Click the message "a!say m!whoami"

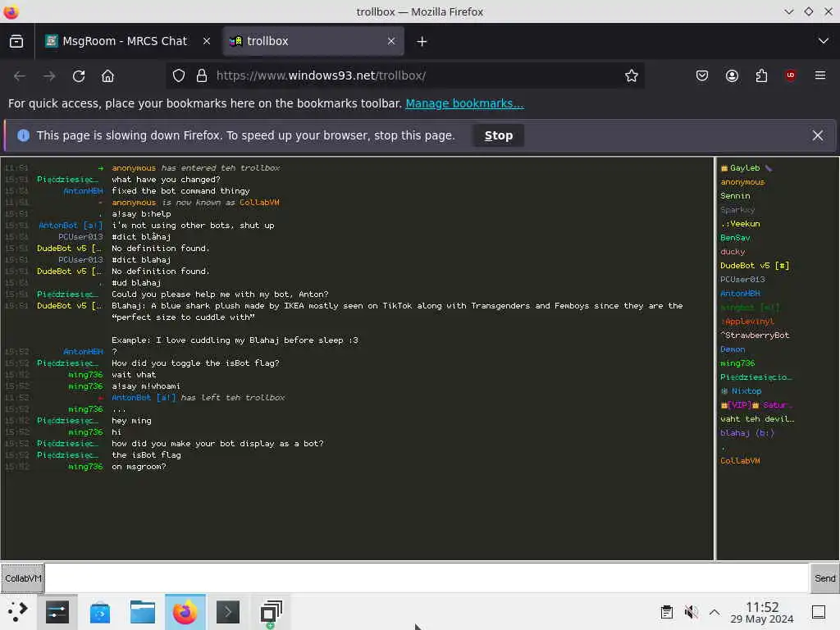tap(146, 386)
